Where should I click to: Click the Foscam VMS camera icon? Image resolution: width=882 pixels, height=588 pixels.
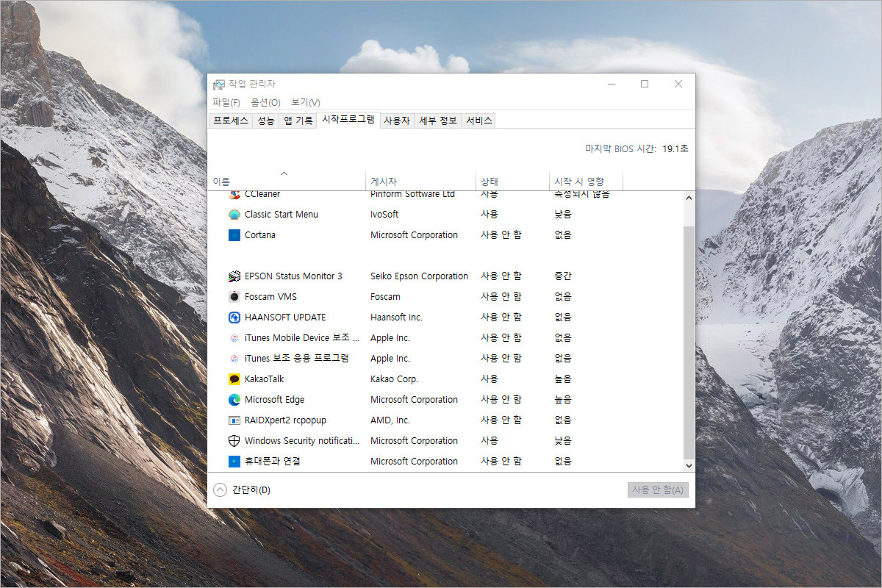click(234, 297)
